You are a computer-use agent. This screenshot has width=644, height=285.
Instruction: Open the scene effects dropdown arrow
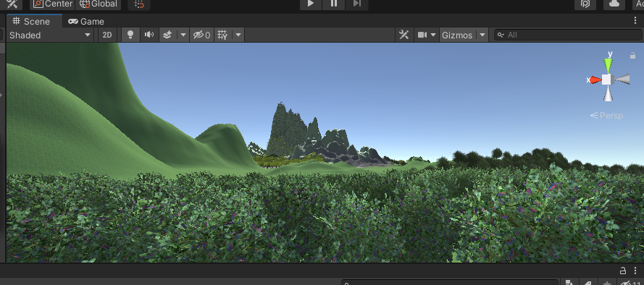tap(183, 35)
